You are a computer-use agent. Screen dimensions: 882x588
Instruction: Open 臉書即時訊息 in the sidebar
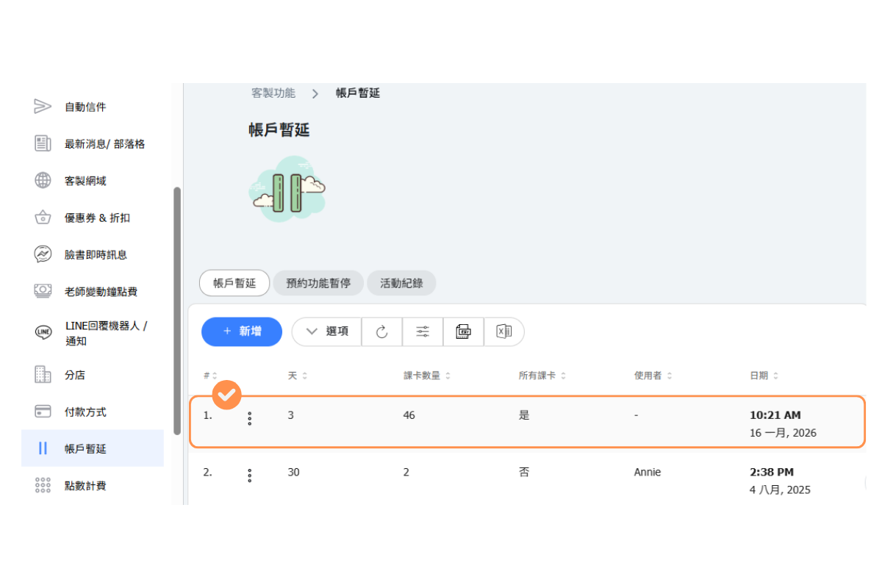tap(96, 254)
